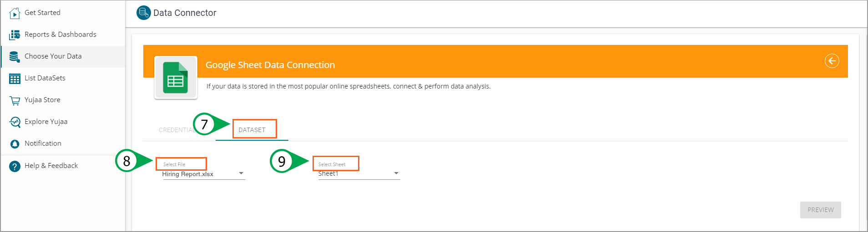868x232 pixels.
Task: Click the back arrow in orange banner
Action: tap(832, 61)
